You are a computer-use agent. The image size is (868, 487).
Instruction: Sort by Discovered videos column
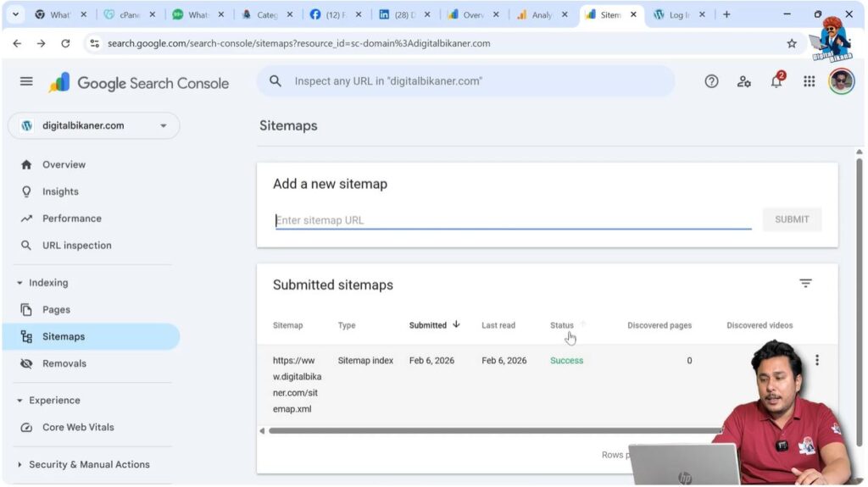tap(759, 325)
